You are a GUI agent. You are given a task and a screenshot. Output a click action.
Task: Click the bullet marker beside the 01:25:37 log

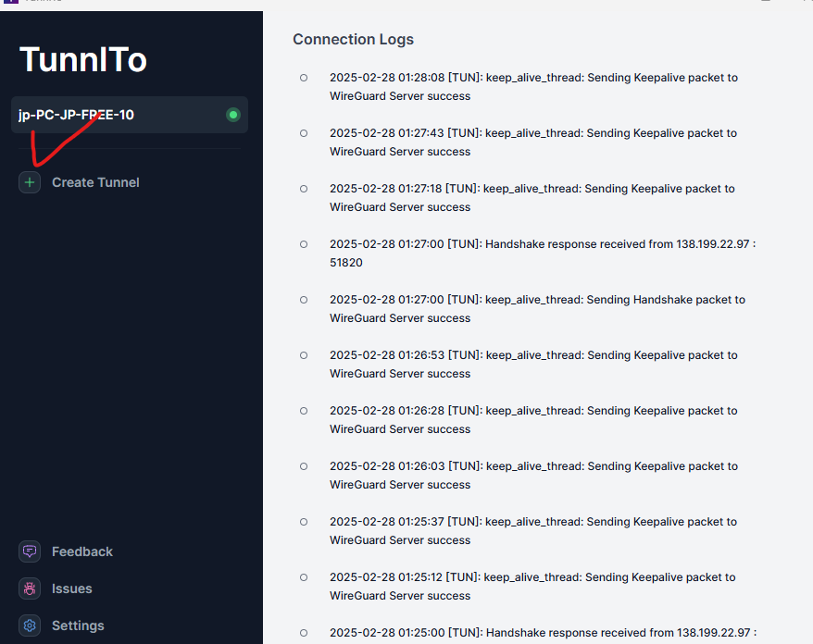pyautogui.click(x=304, y=522)
